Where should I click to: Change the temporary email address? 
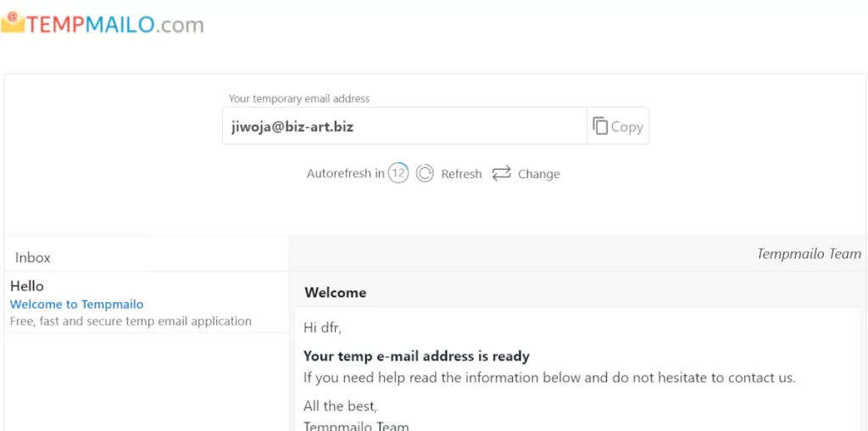pos(538,174)
